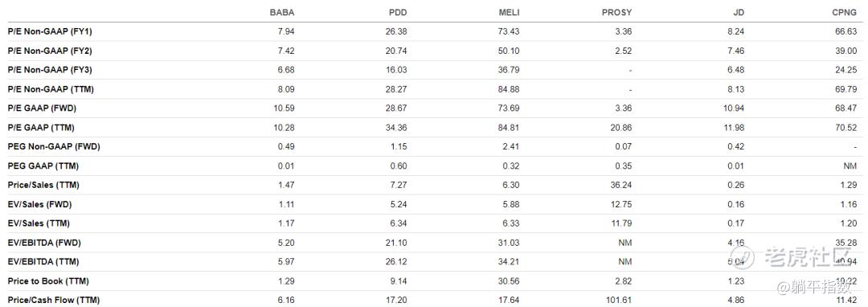Click the PROSY column header

point(616,12)
